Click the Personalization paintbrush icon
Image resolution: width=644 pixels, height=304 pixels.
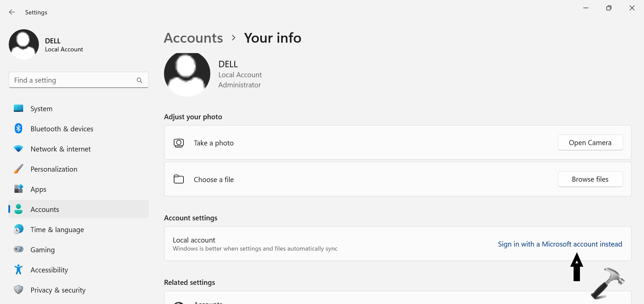[x=18, y=169]
